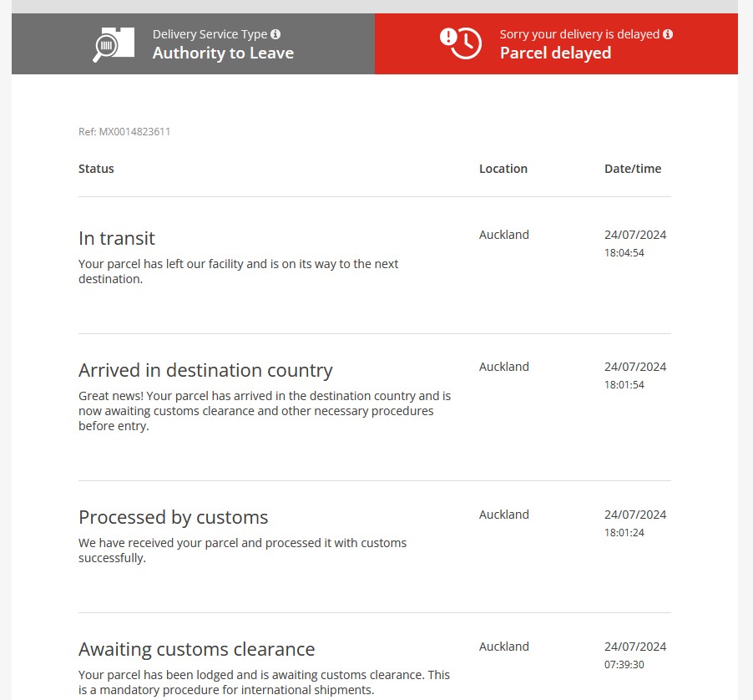Click Arrived in destination country heading
The image size is (753, 700).
pos(205,370)
